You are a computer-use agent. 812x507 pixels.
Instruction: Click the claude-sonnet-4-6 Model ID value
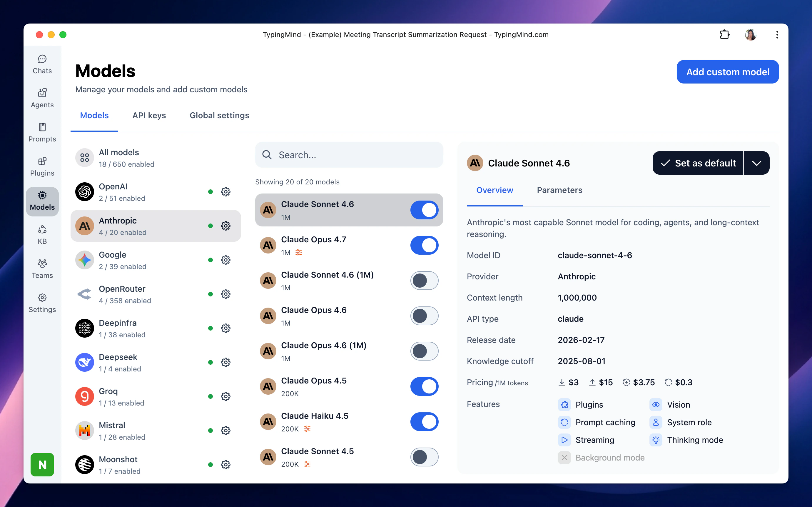click(595, 255)
